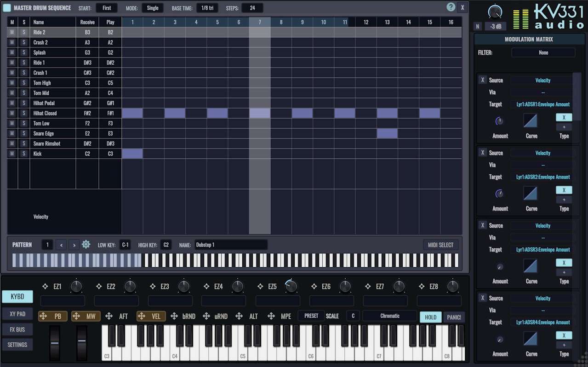This screenshot has height=367, width=588.
Task: Open the modulation FILTER dropdown set to None
Action: click(x=543, y=52)
